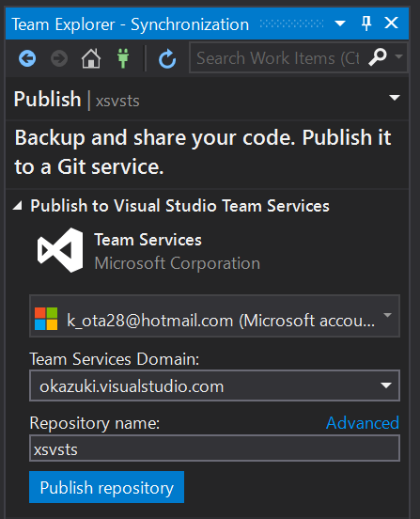Open the Team Explorer Home page icon

tap(91, 58)
